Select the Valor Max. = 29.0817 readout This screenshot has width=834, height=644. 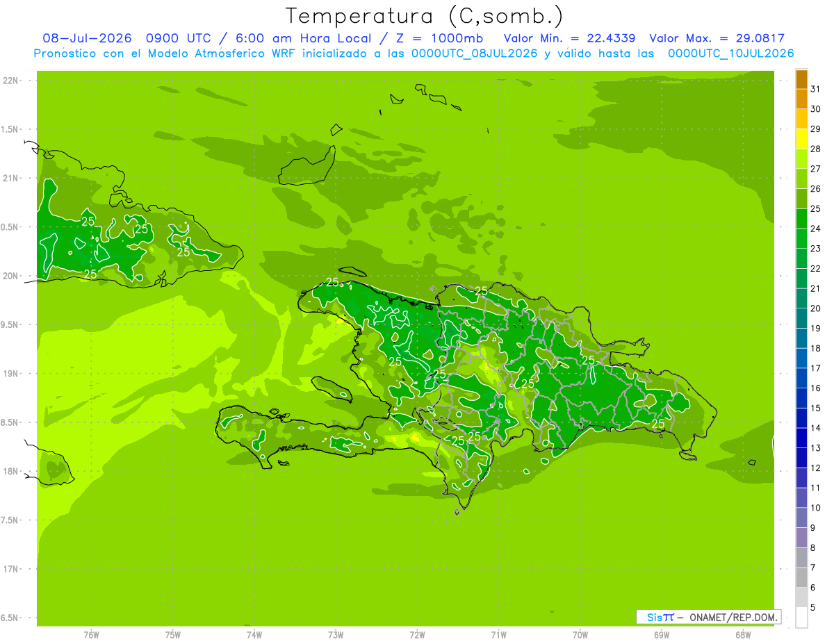pyautogui.click(x=717, y=38)
